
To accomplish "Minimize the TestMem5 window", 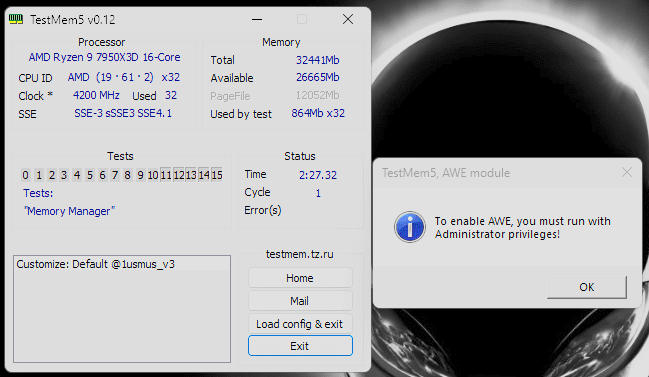I will (257, 19).
